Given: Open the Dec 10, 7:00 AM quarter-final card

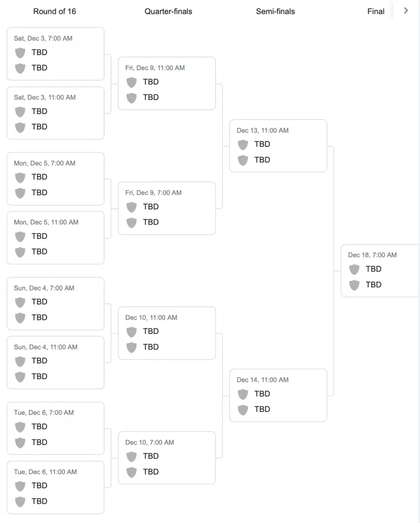Looking at the screenshot, I should click(167, 458).
